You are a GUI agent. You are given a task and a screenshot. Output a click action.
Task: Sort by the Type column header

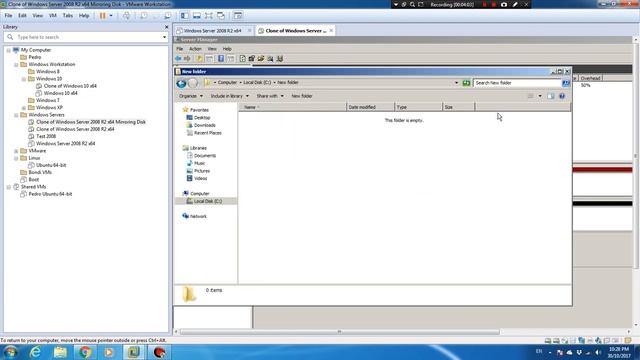point(419,107)
